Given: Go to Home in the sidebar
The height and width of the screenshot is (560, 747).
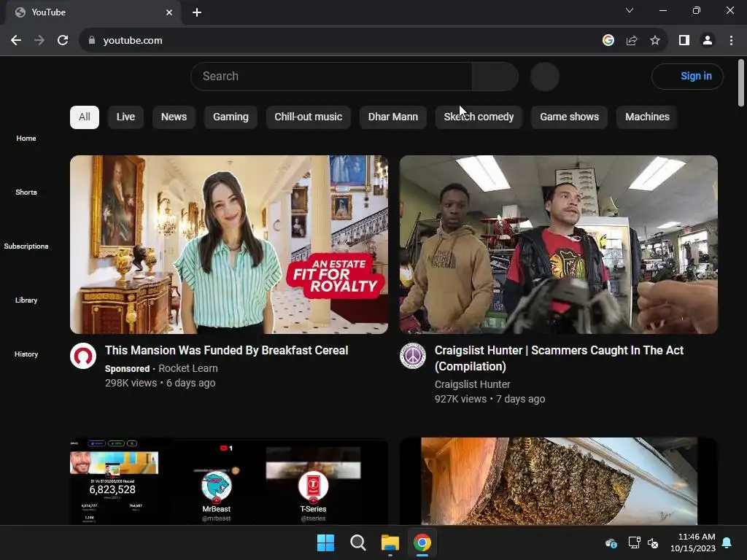Looking at the screenshot, I should coord(26,138).
